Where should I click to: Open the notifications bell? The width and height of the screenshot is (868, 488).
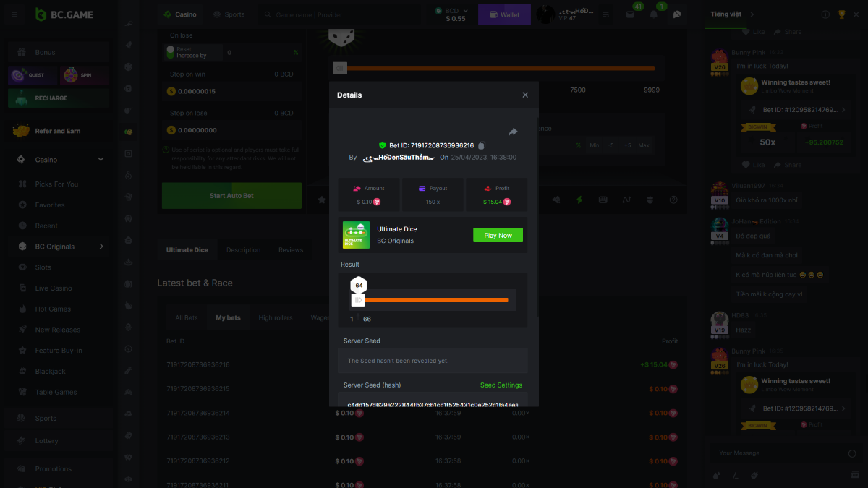tap(654, 14)
